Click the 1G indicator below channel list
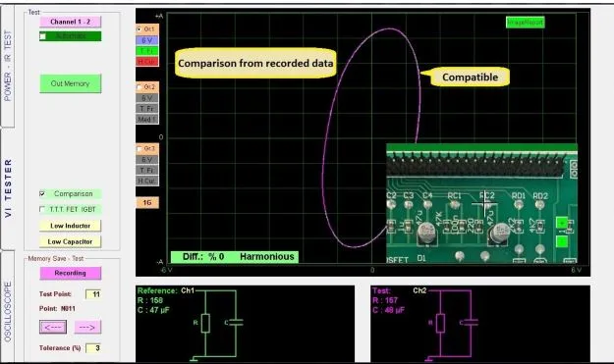The height and width of the screenshot is (364, 614). [146, 202]
